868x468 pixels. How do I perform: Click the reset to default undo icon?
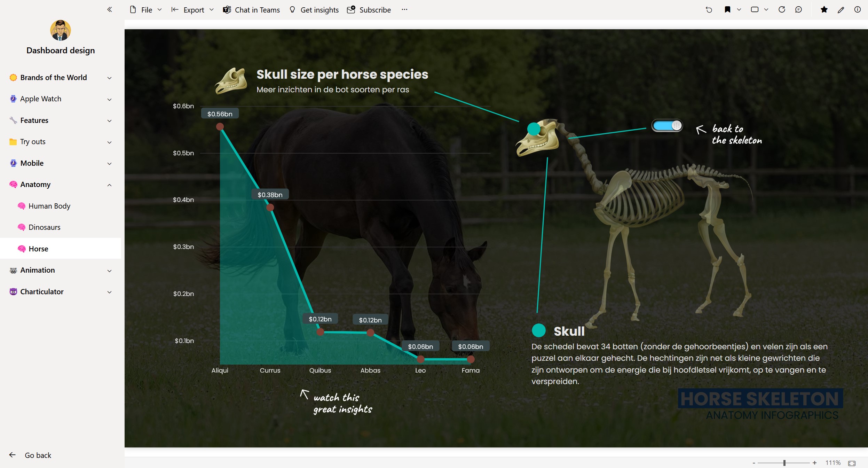[709, 10]
